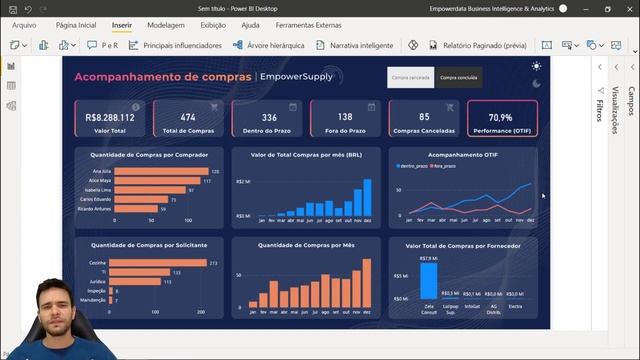Click the New page icon
The image size is (640, 360).
point(15,45)
